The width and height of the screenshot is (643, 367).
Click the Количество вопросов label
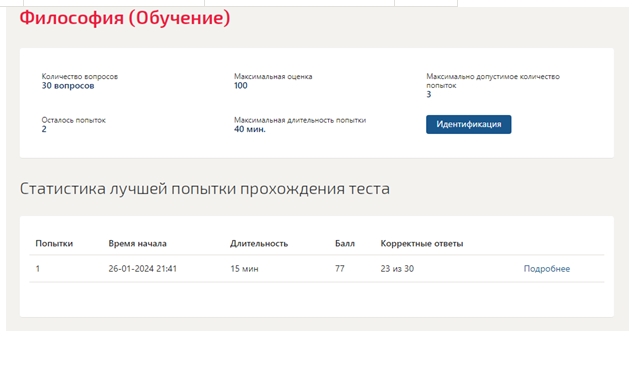[80, 76]
